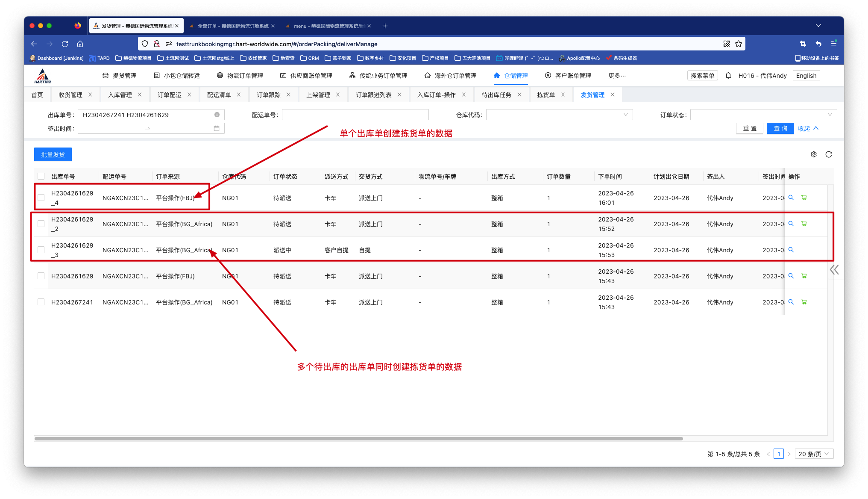Screen dimensions: 868x499
Task: Check the row H2304261629_2 checkbox
Action: (x=41, y=224)
